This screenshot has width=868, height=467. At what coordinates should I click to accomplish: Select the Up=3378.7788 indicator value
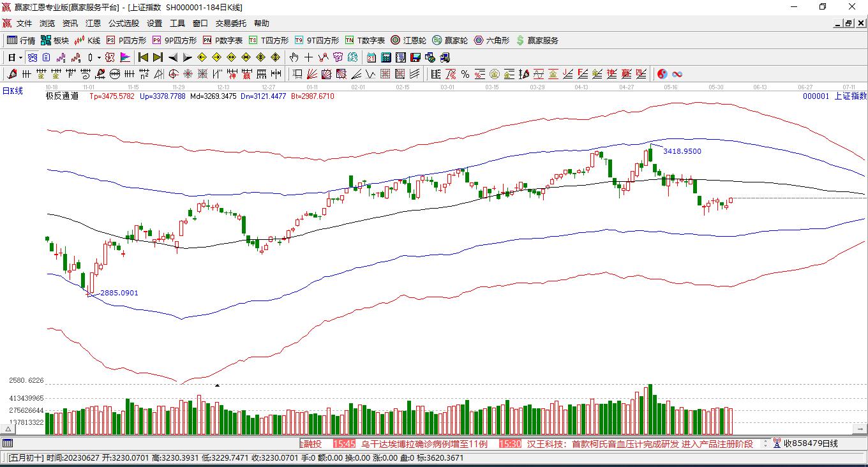click(162, 96)
